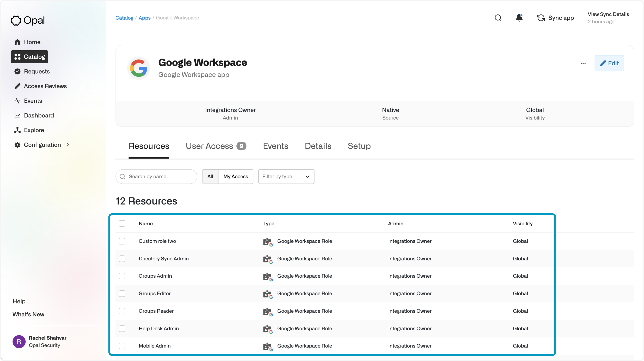
Task: Open What's New
Action: tap(28, 314)
